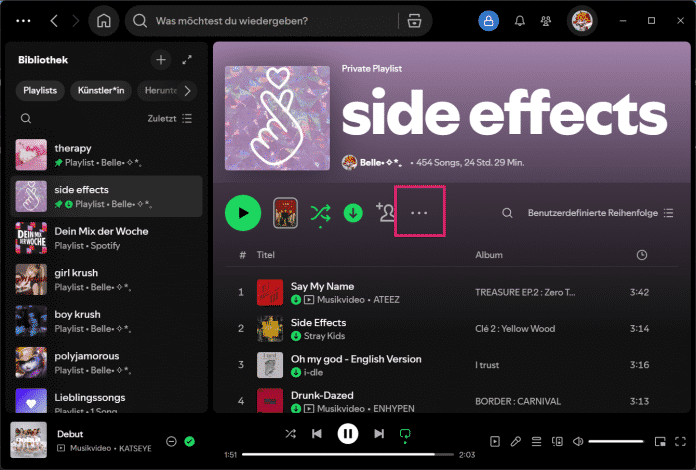
Task: Search within the side effects playlist
Action: tap(507, 213)
